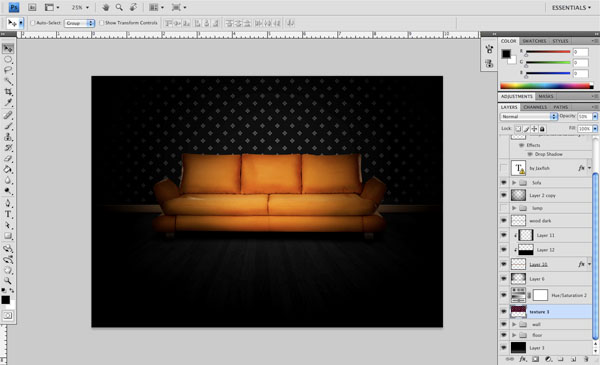
Task: Switch to the Masks tab
Action: [546, 96]
